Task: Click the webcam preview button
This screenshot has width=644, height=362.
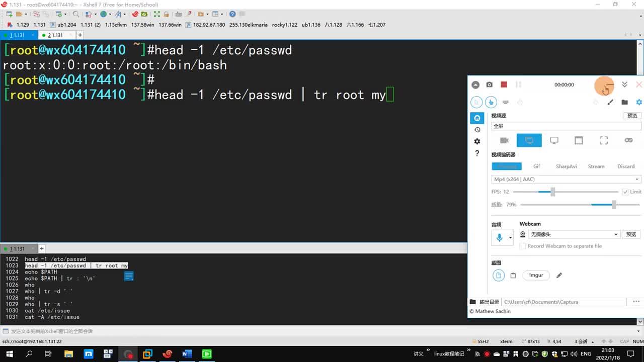Action: [x=631, y=234]
